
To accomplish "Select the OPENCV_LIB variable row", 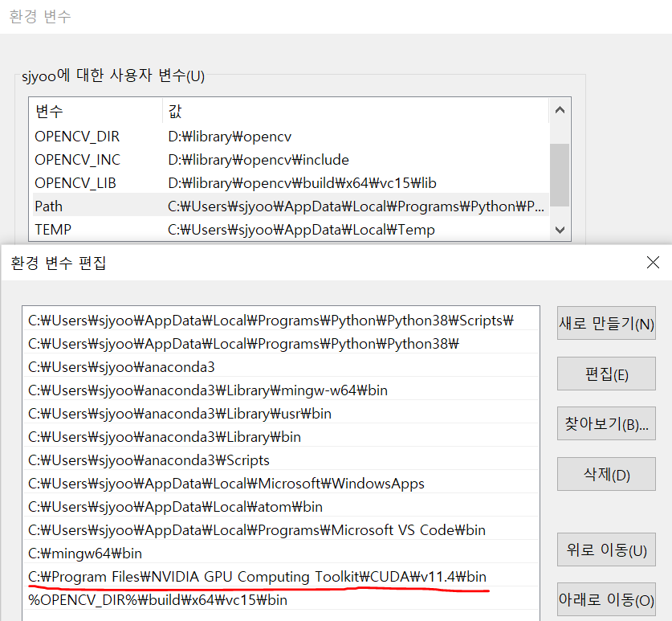I will click(291, 183).
